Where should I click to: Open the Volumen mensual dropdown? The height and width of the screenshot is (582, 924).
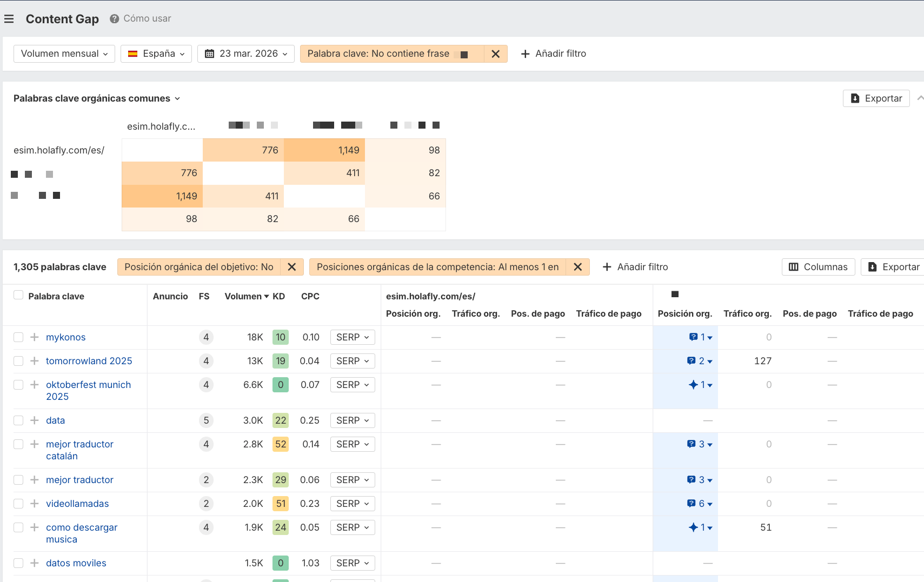click(64, 53)
